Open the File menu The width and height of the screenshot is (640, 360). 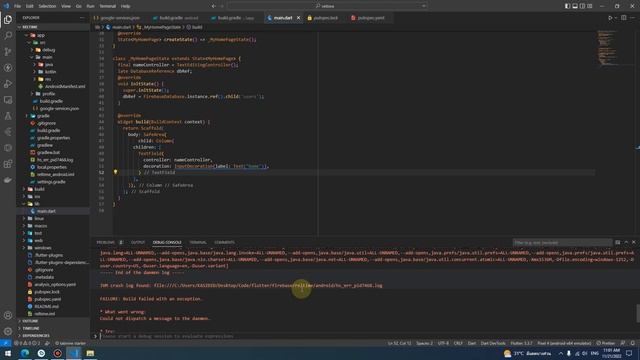[x=18, y=6]
